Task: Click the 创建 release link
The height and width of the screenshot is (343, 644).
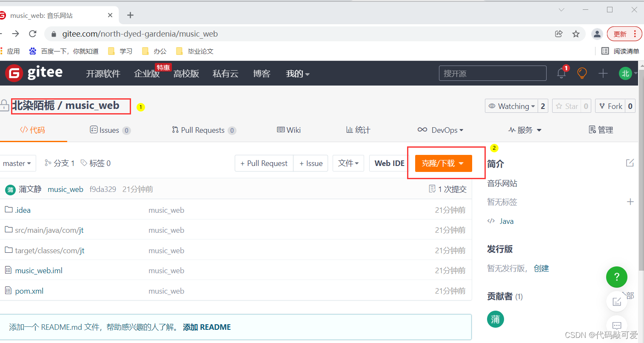Action: (x=541, y=269)
